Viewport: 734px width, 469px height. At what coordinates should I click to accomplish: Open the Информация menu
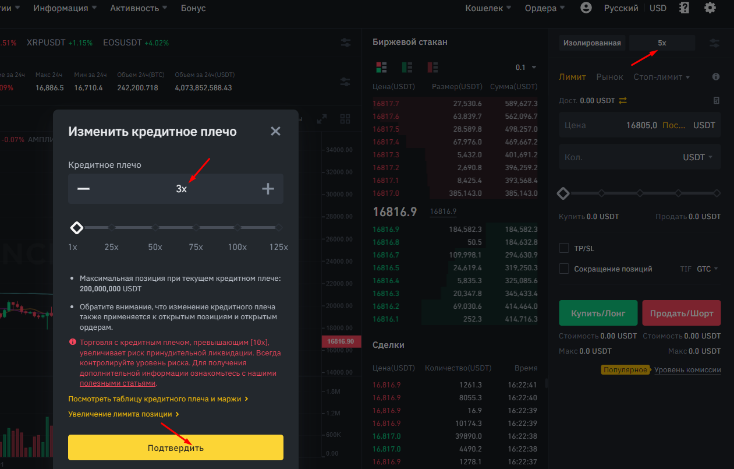tap(65, 8)
